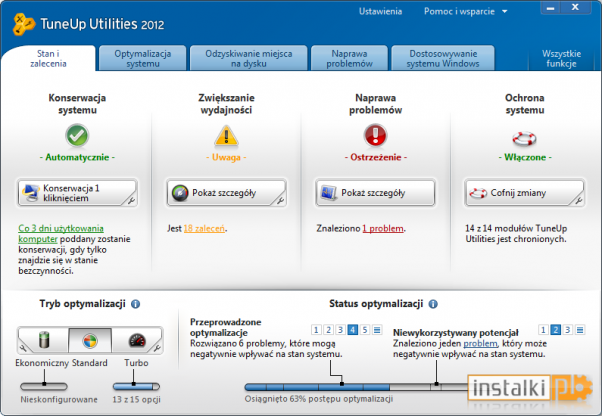
Task: Click Osiągnięto 63% postępu optymalizacji text
Action: (x=319, y=399)
